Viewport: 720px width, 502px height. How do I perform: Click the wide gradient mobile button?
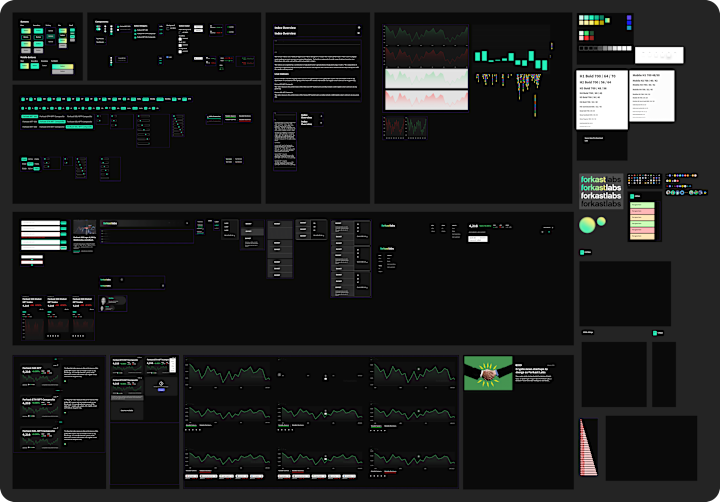pyautogui.click(x=62, y=67)
